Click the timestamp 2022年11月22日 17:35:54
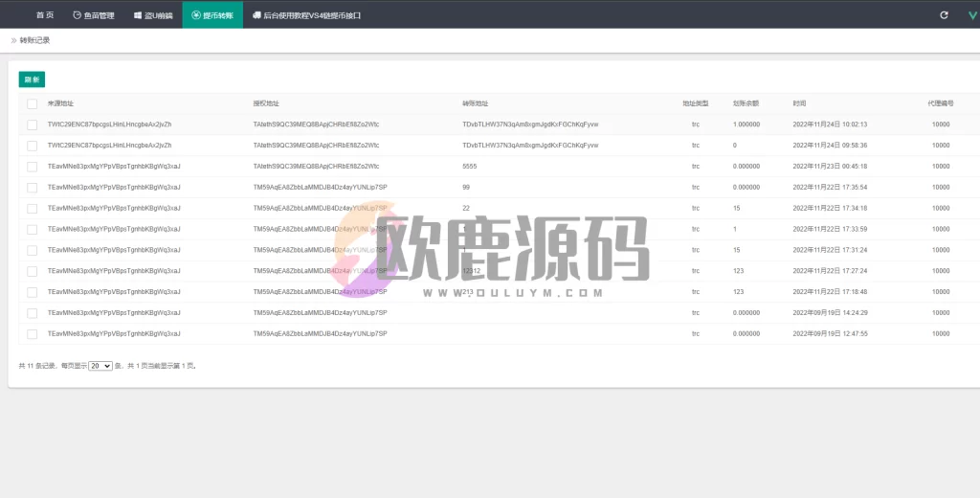This screenshot has width=980, height=498. 830,187
